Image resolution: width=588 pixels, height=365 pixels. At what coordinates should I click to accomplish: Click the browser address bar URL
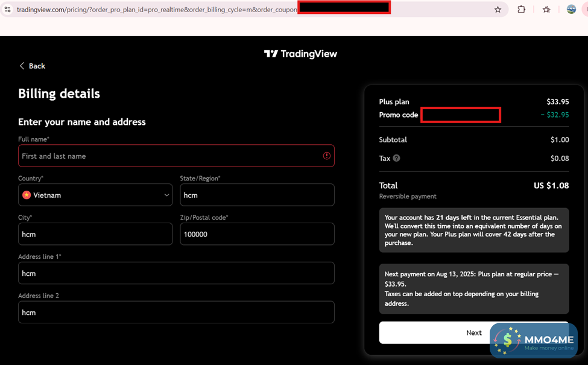157,10
